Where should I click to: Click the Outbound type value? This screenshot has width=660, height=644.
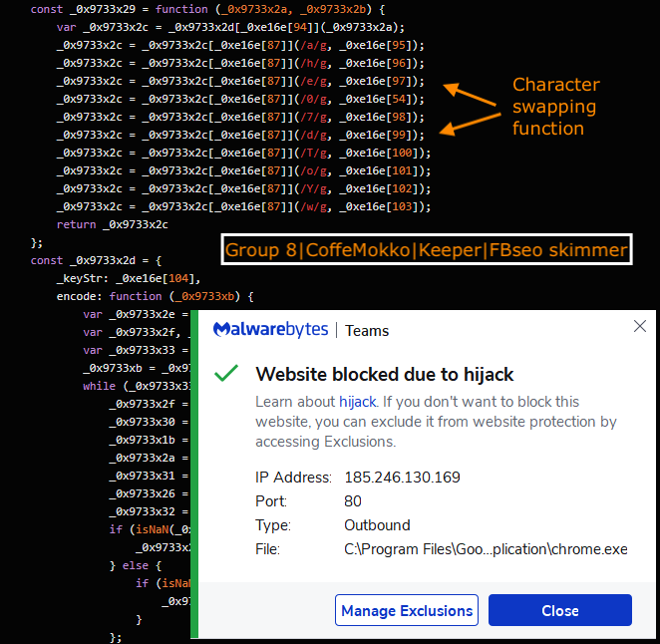coord(377,525)
